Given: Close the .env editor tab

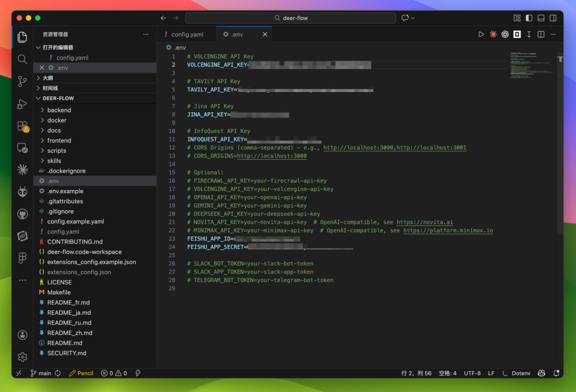Looking at the screenshot, I should tap(265, 34).
